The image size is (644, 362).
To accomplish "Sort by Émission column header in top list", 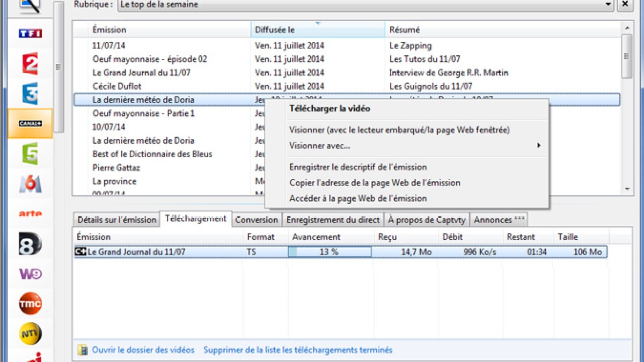I will pos(169,29).
